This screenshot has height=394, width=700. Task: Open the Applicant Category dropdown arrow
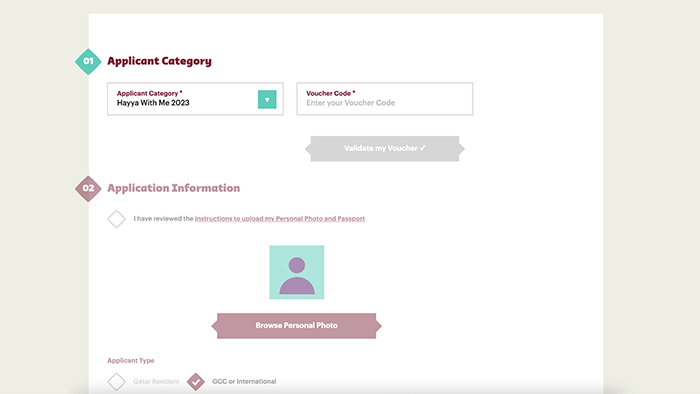point(267,100)
